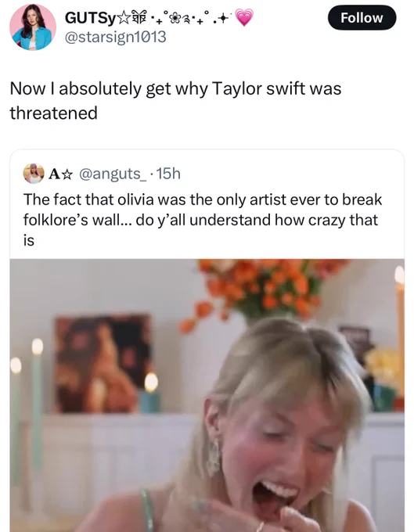Open GUTSy profile avatar picture
This screenshot has height=532, width=414.
pyautogui.click(x=33, y=27)
